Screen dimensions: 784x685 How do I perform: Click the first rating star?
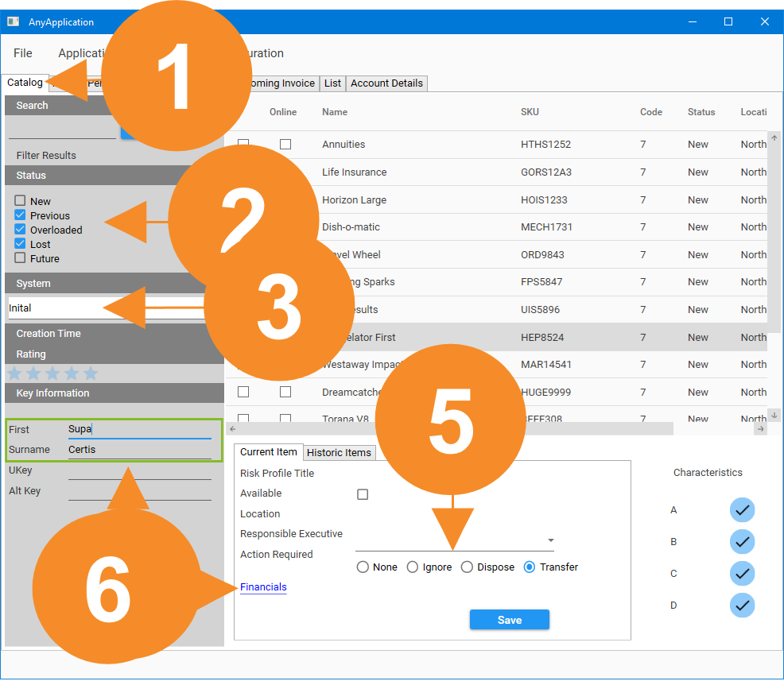(x=14, y=373)
